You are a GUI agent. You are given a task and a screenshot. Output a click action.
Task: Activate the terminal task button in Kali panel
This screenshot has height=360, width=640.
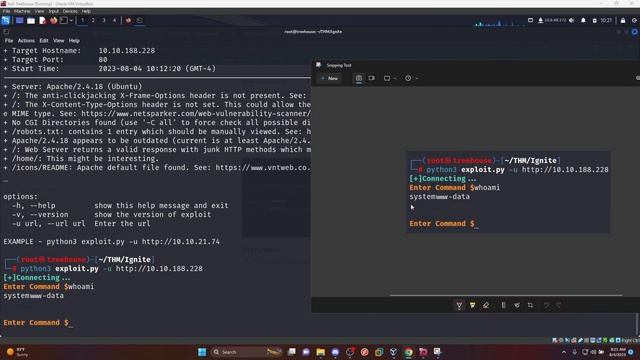coord(140,20)
